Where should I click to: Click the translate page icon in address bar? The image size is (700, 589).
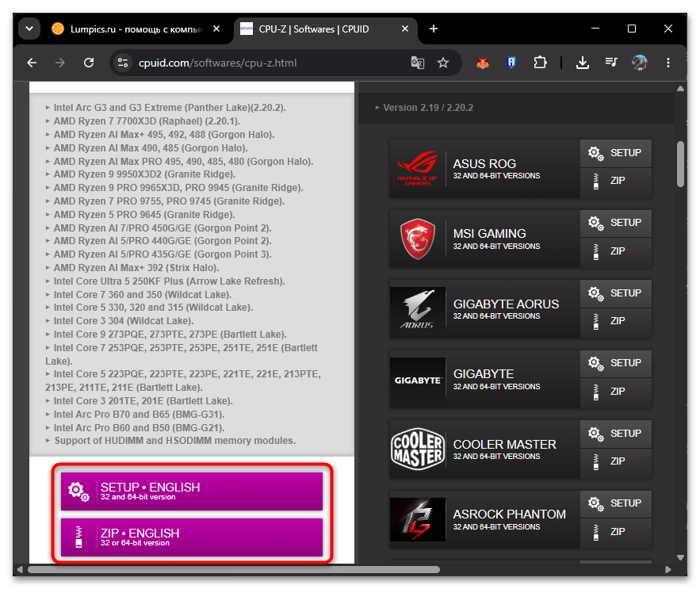click(418, 63)
